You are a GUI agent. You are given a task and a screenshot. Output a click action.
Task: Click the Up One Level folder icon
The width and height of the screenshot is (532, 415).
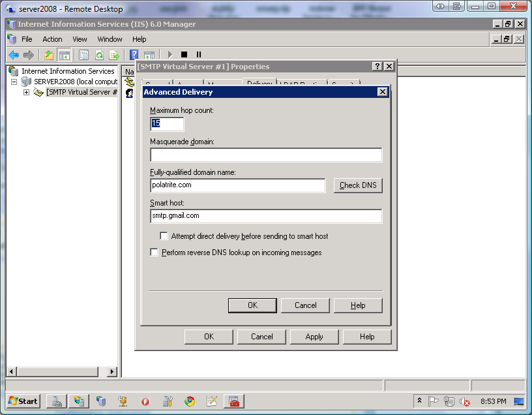[48, 55]
